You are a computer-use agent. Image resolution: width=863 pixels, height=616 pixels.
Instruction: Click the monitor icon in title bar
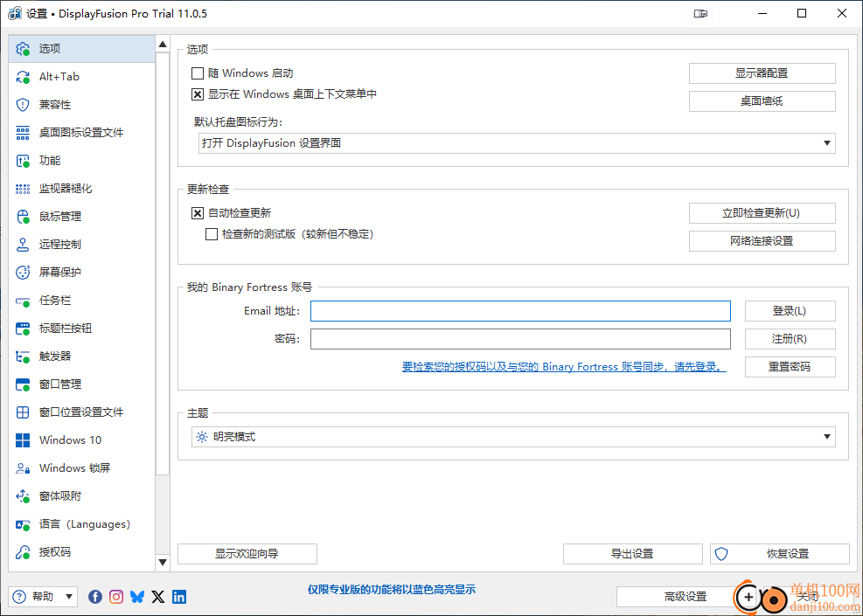pos(700,14)
